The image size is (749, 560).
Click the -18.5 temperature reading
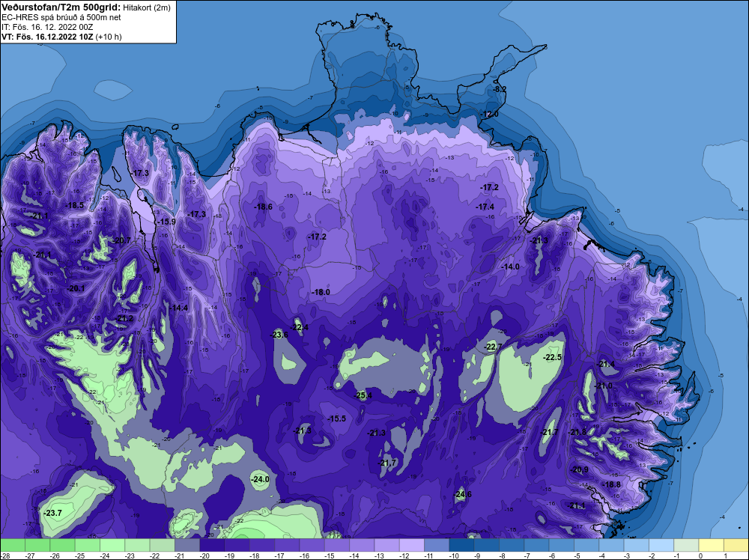(74, 205)
